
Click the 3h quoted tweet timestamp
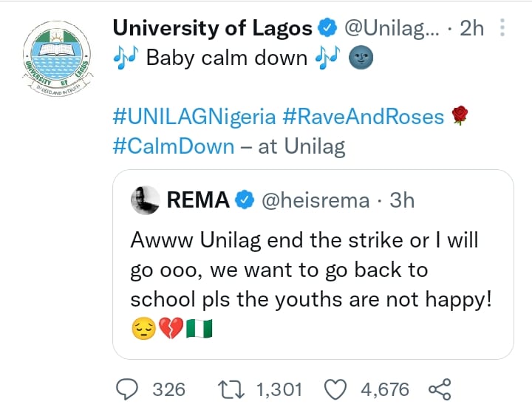pyautogui.click(x=402, y=200)
